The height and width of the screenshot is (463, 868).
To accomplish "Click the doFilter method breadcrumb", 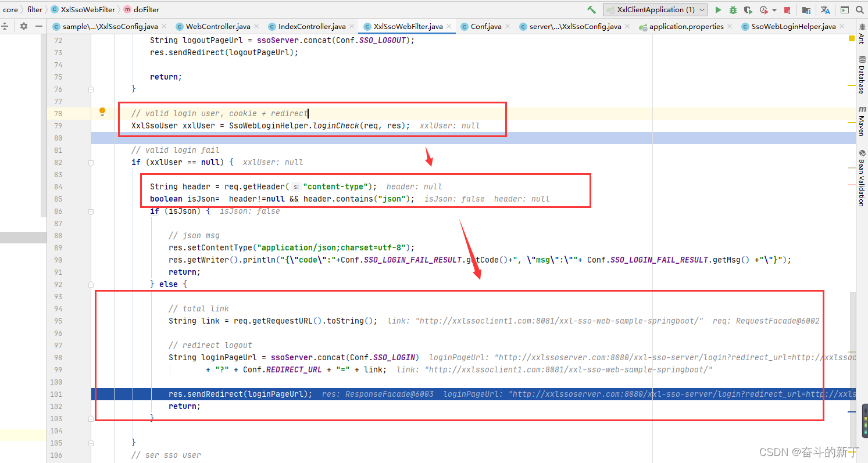I will tap(141, 10).
